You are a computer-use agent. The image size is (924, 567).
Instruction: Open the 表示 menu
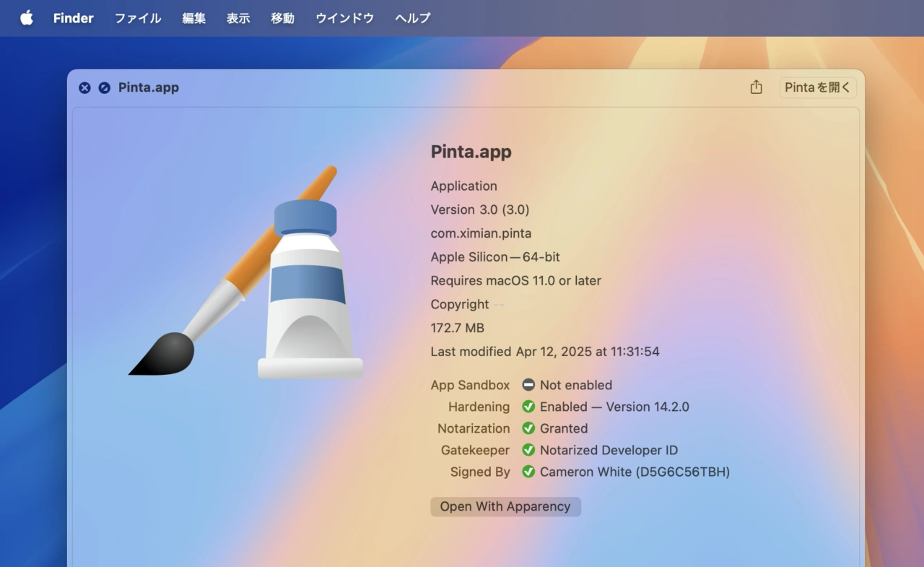[x=238, y=18]
